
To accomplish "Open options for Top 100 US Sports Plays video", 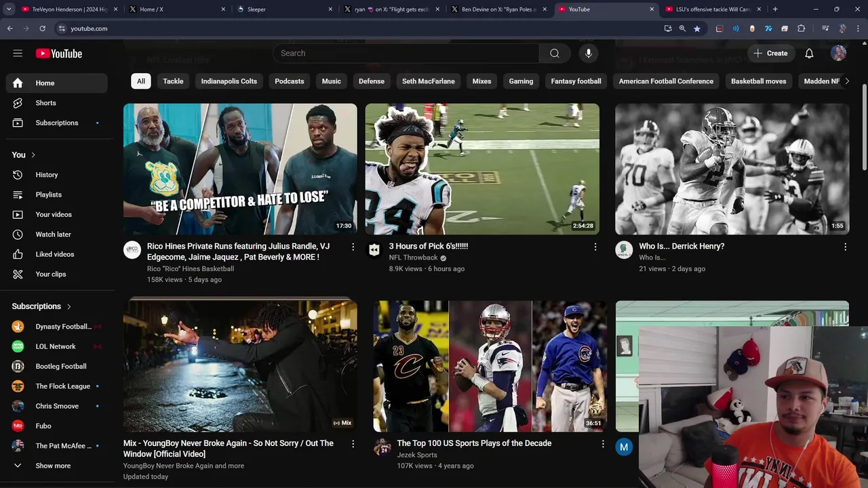I will click(603, 444).
